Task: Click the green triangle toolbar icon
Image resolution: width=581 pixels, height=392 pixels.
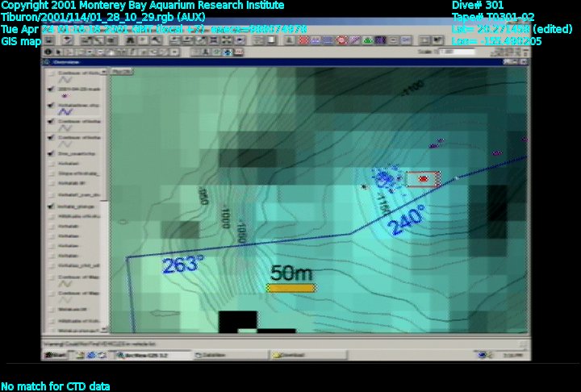Action: click(x=367, y=40)
